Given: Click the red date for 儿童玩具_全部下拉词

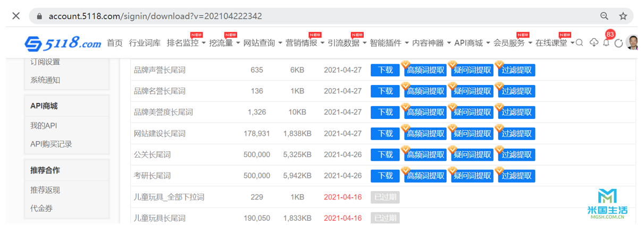Looking at the screenshot, I should (342, 197).
